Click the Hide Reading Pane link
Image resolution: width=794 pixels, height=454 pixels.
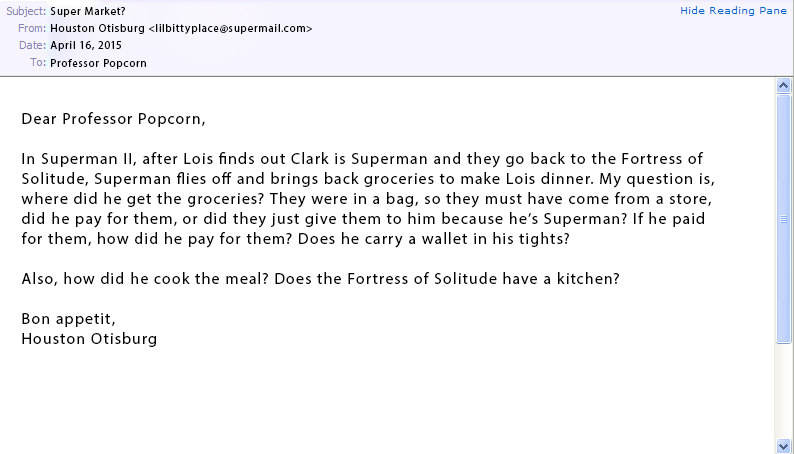[x=733, y=10]
